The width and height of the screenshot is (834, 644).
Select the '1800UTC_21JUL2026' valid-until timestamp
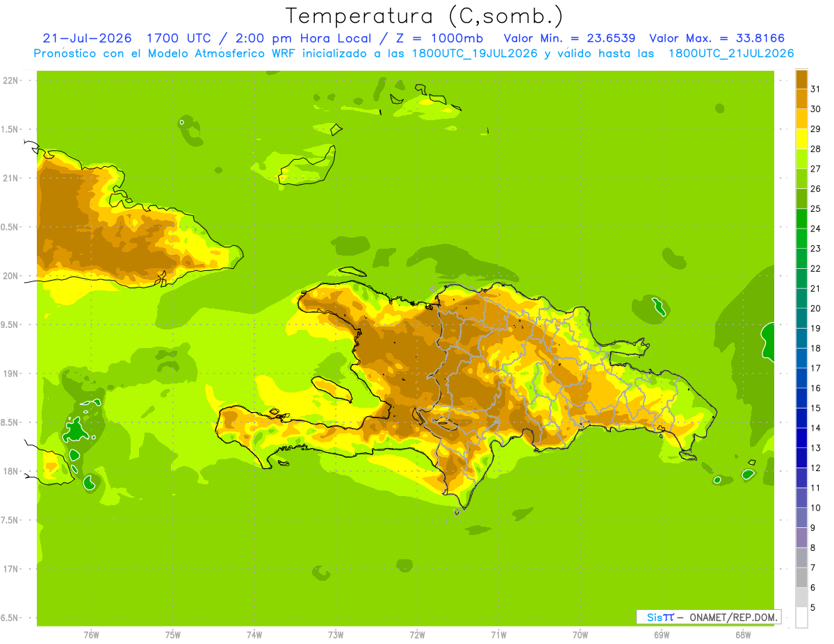tap(731, 53)
